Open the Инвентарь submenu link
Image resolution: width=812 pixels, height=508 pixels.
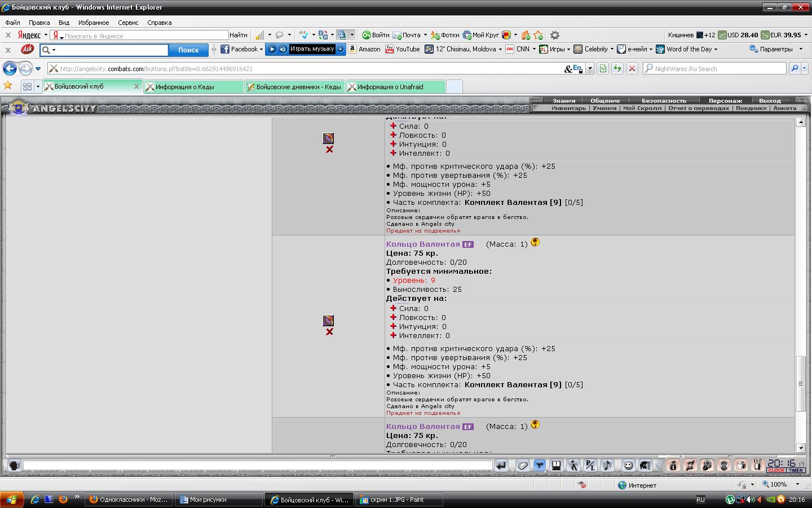coord(568,108)
